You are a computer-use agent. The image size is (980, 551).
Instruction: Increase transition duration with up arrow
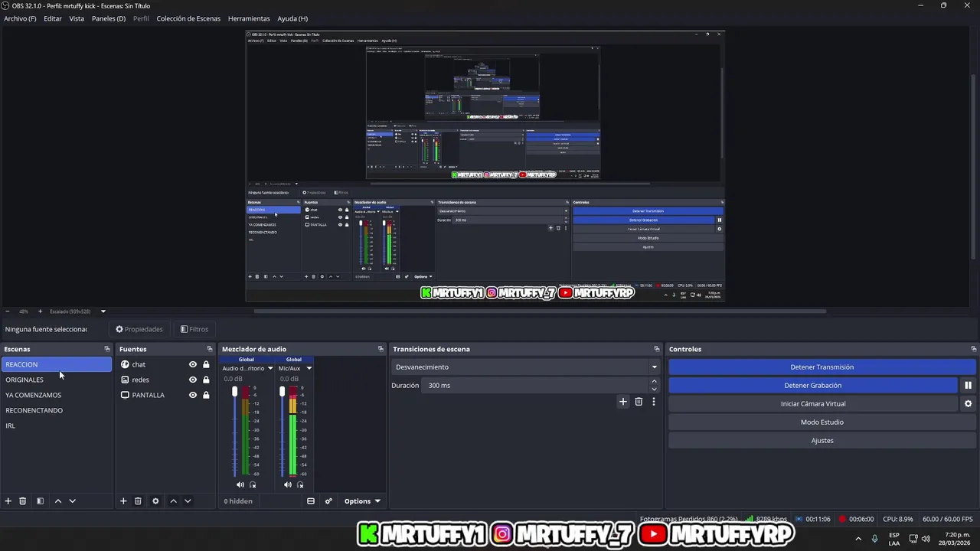[x=655, y=383]
